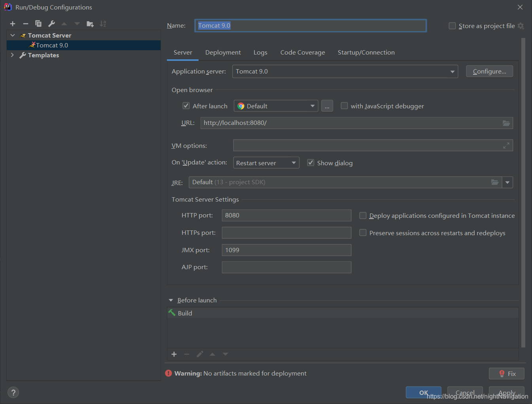Switch to the Code Coverage tab
The height and width of the screenshot is (404, 532).
click(x=303, y=53)
